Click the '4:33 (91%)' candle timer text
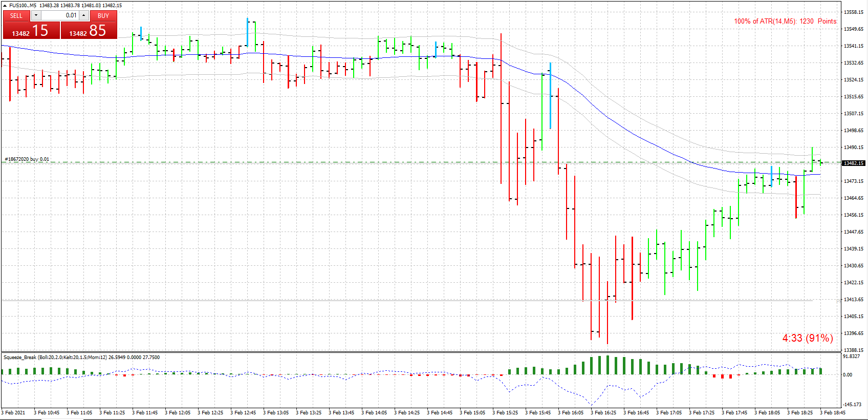Image resolution: width=868 pixels, height=420 pixels. pyautogui.click(x=808, y=338)
